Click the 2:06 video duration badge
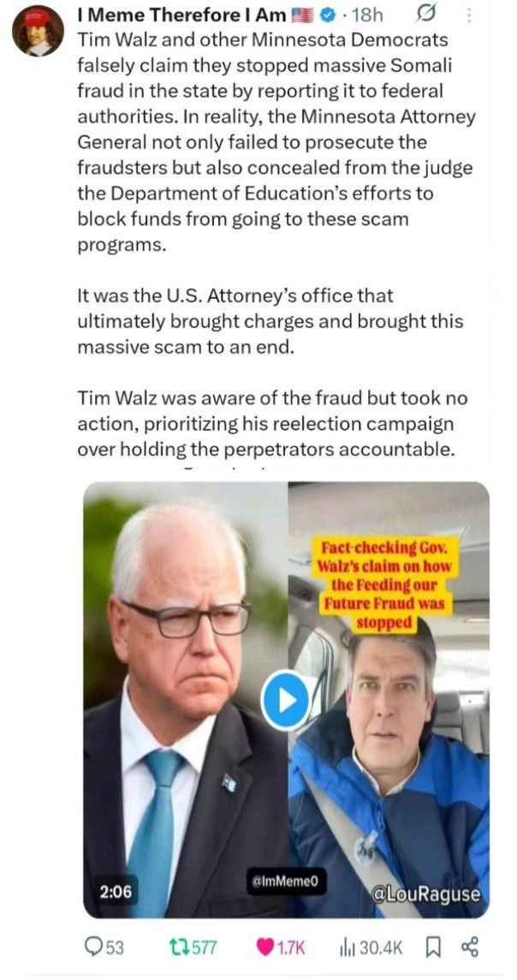 [x=116, y=892]
